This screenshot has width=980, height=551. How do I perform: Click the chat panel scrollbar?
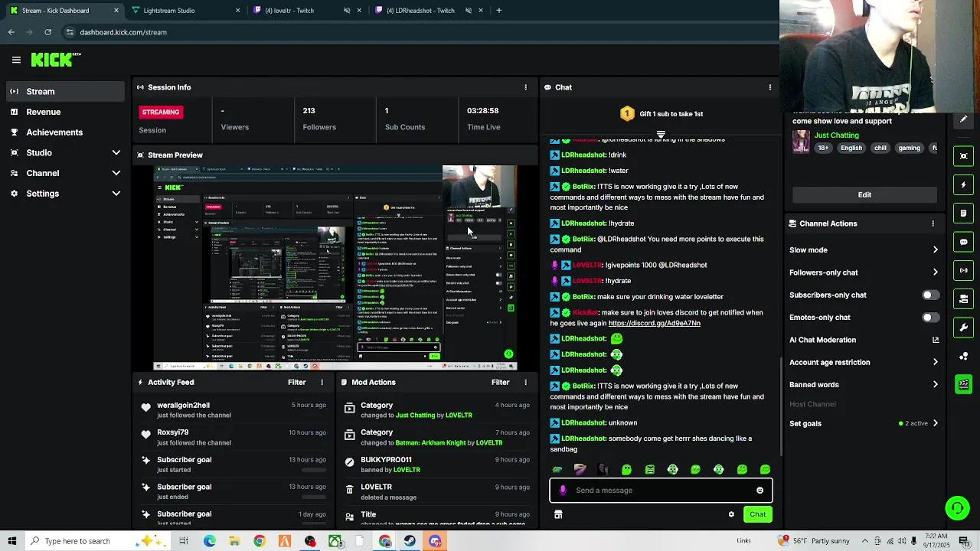(780, 406)
